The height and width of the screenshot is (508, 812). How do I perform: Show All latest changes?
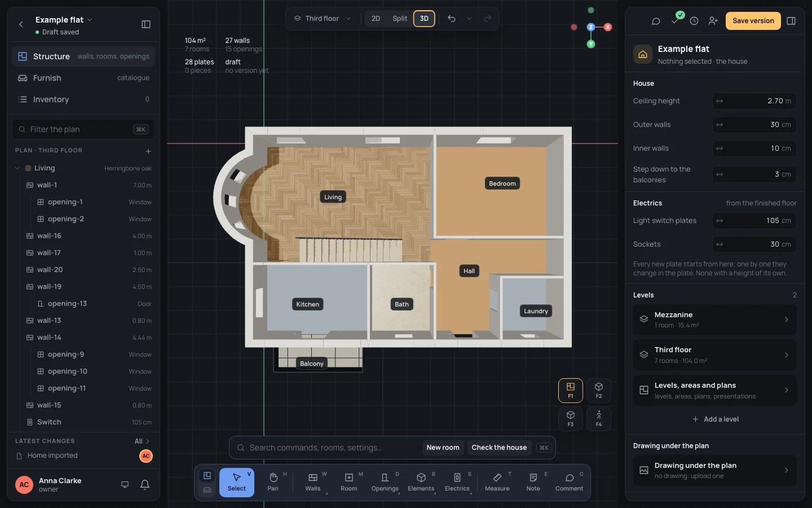tap(142, 441)
